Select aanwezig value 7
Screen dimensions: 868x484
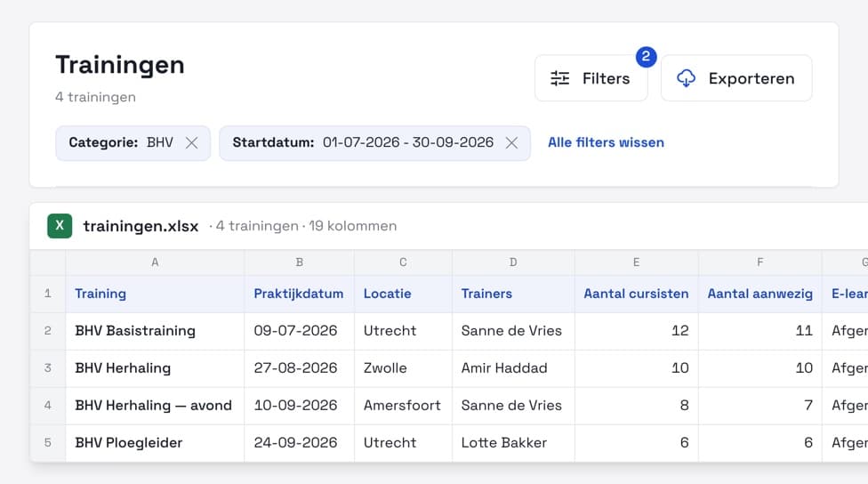(760, 406)
